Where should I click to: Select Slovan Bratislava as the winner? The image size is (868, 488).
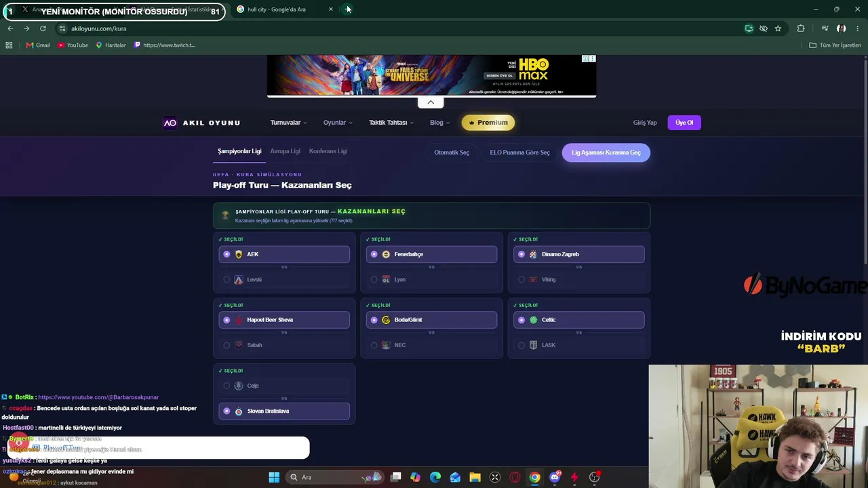click(x=284, y=411)
